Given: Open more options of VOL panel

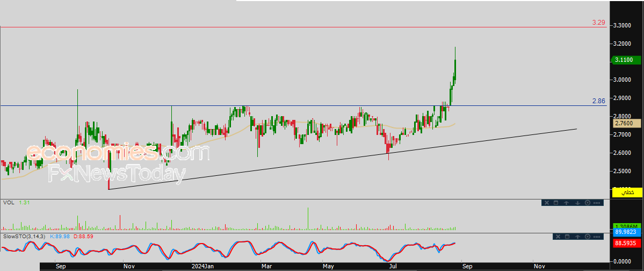Looking at the screenshot, I should 597,203.
